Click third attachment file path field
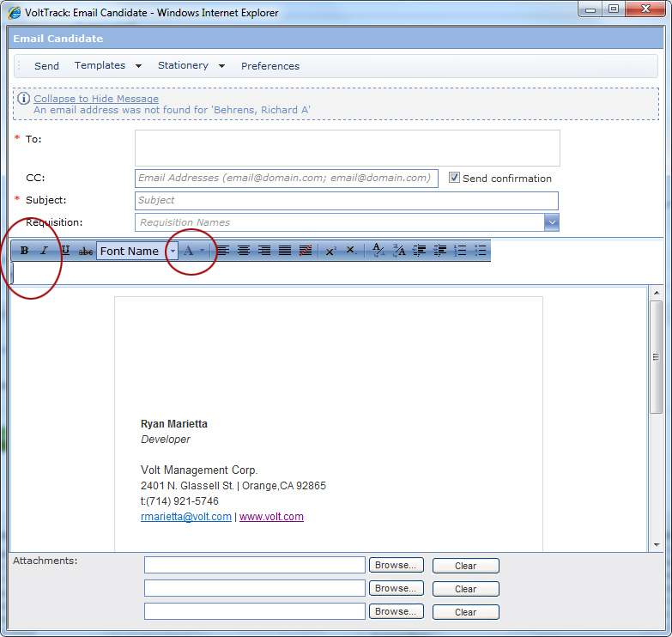The width and height of the screenshot is (672, 637). click(255, 611)
